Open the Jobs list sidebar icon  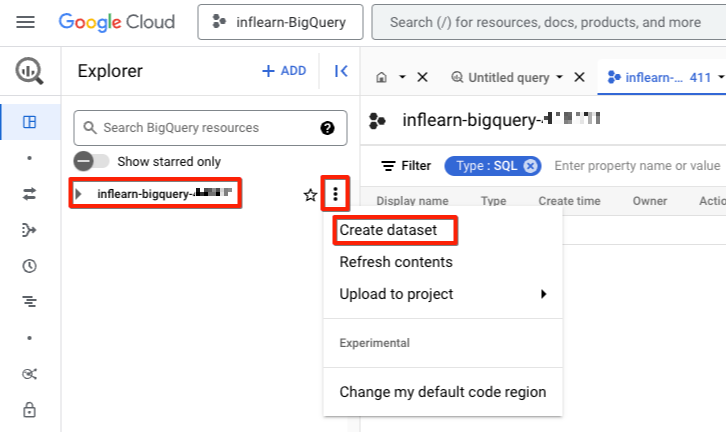point(30,302)
